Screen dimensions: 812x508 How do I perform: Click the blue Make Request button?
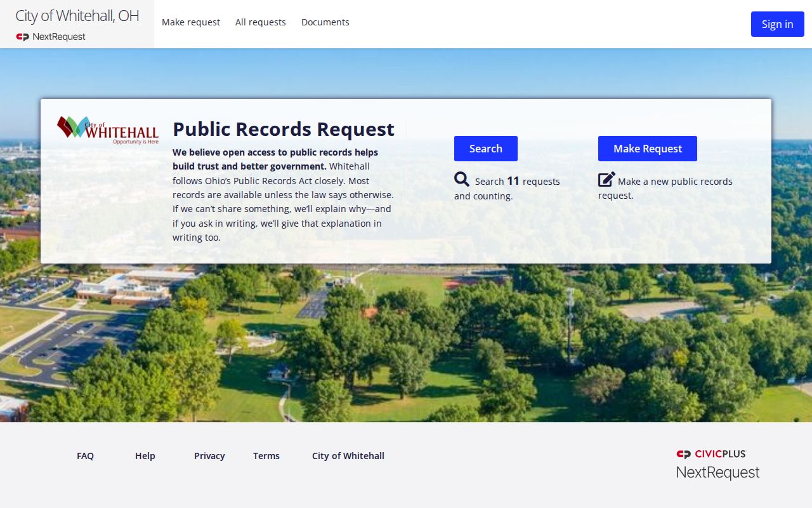tap(648, 149)
